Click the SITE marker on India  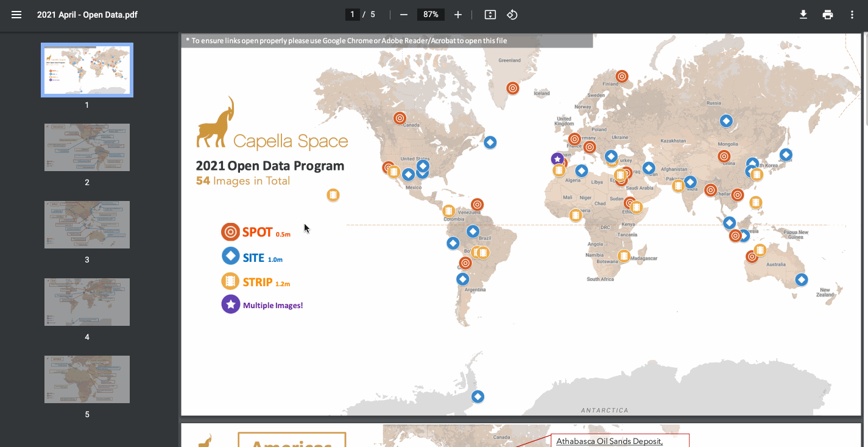[690, 181]
